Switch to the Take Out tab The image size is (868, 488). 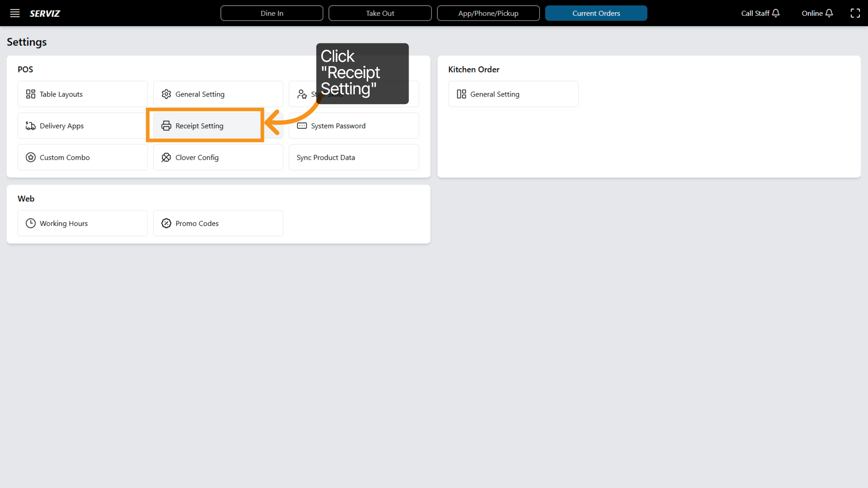[380, 13]
